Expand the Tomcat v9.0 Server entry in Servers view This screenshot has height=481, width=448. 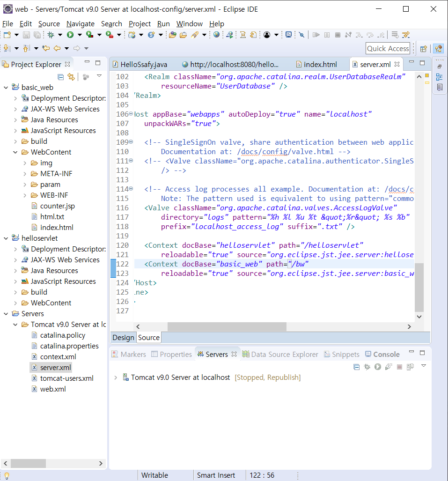(x=116, y=377)
